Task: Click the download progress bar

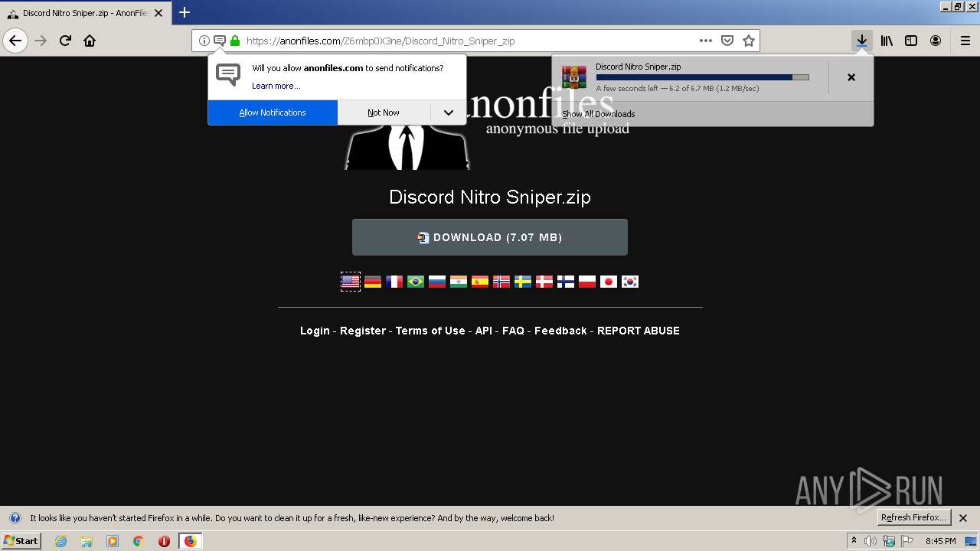Action: pos(702,77)
